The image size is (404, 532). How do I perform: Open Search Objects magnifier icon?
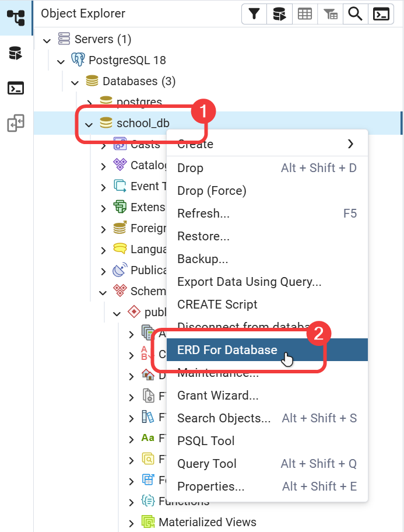pyautogui.click(x=356, y=15)
